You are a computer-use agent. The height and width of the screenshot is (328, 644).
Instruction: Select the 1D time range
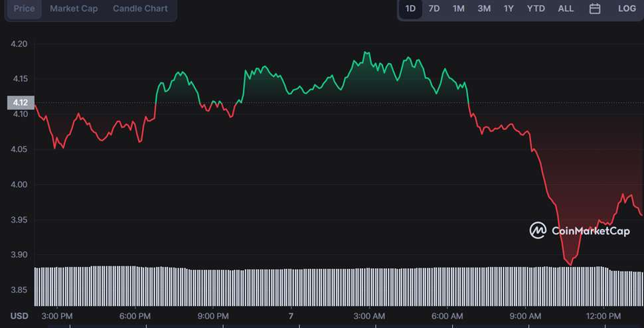point(410,9)
